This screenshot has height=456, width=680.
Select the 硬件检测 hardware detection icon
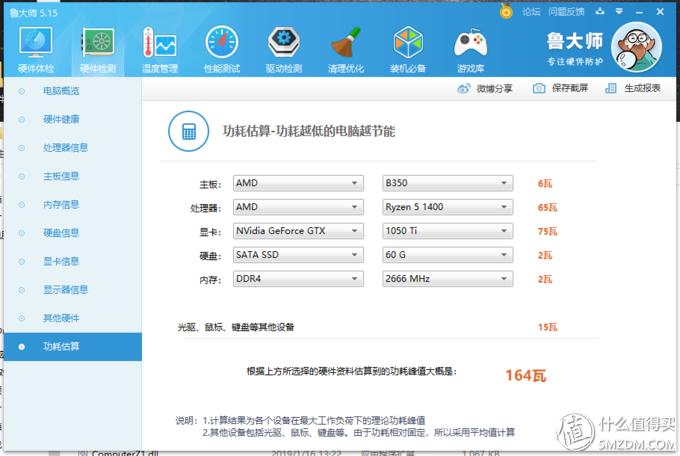point(98,43)
